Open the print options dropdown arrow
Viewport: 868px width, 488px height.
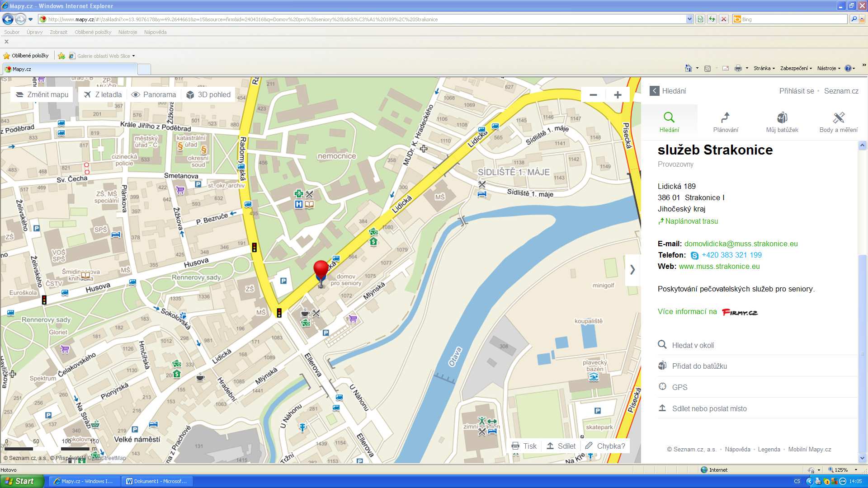click(747, 68)
